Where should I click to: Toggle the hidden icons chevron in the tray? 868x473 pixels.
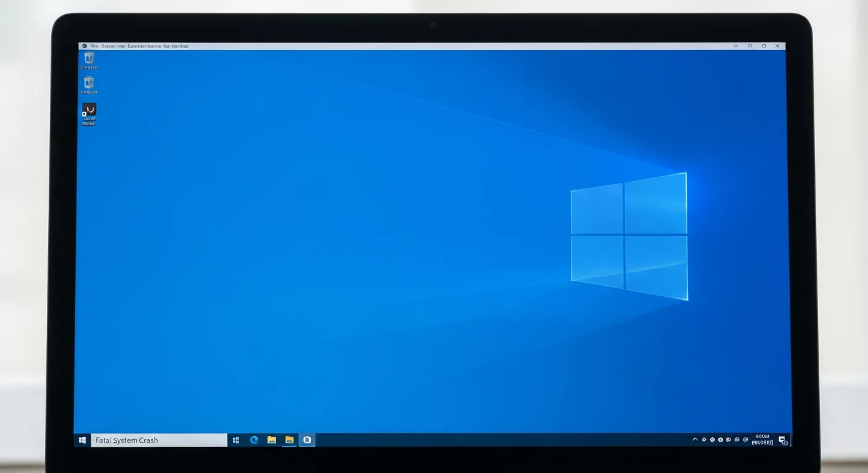[695, 439]
